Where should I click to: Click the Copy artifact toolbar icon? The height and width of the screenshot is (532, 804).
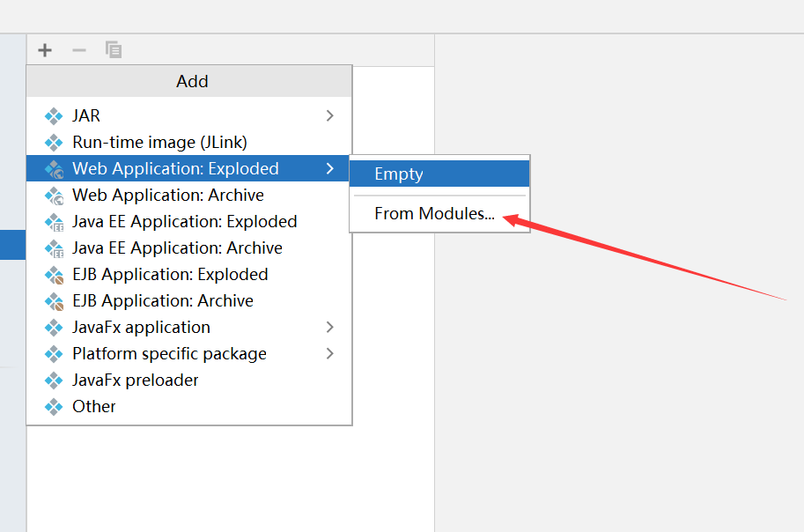[114, 49]
